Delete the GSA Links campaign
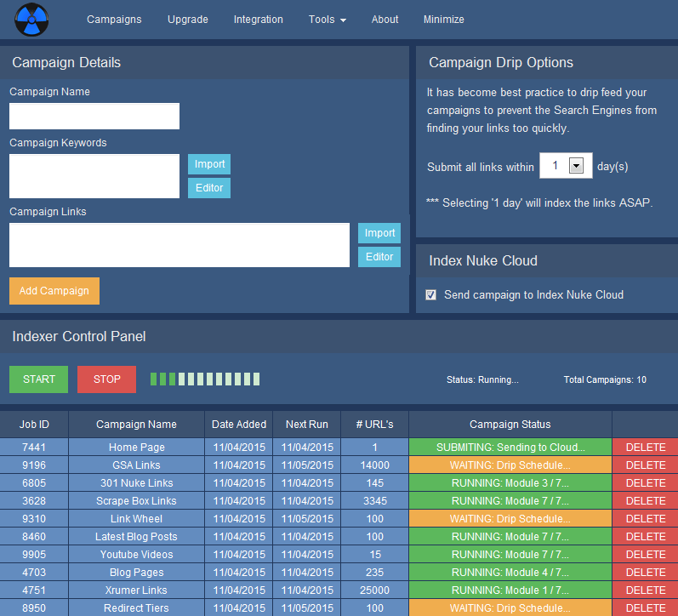This screenshot has width=678, height=616. 645,465
